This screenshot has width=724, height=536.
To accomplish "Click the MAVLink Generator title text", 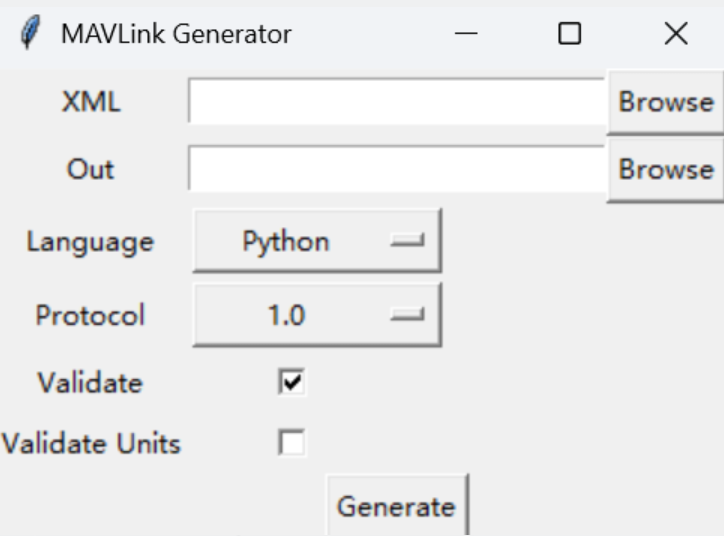I will point(176,34).
